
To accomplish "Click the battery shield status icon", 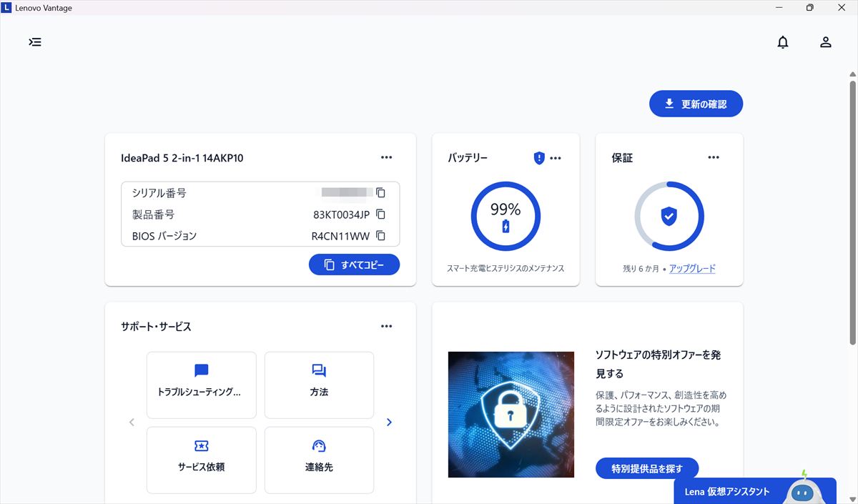I will 539,158.
